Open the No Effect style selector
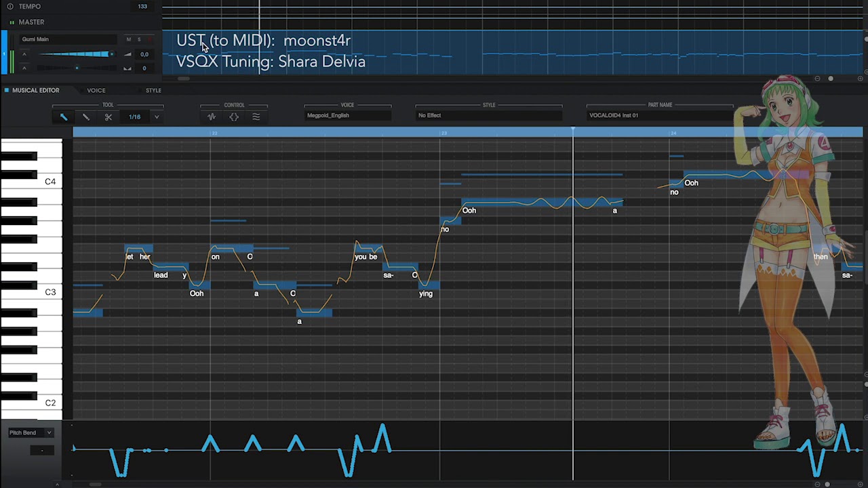868x488 pixels. [x=489, y=115]
